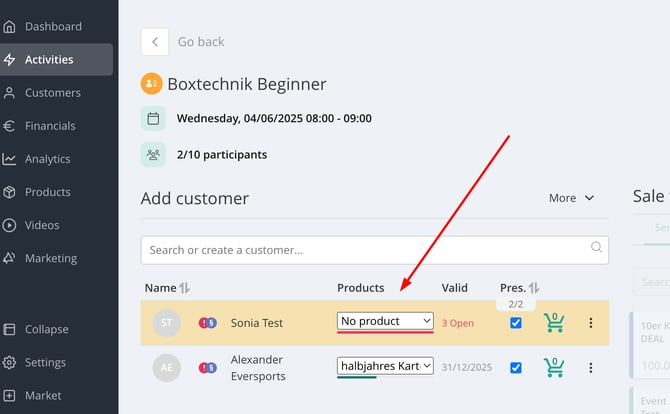Click the shopping cart icon for Alexander Eversports
The width and height of the screenshot is (670, 414).
tap(554, 367)
